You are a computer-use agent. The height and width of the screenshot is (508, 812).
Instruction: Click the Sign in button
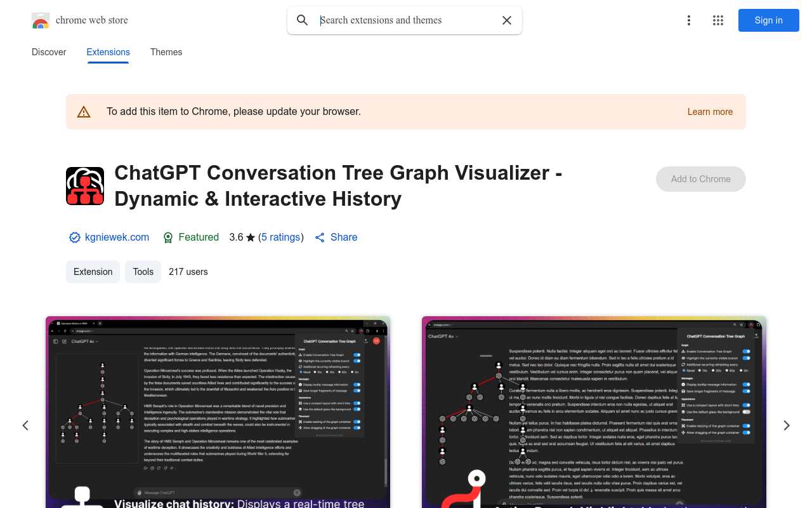pyautogui.click(x=769, y=20)
